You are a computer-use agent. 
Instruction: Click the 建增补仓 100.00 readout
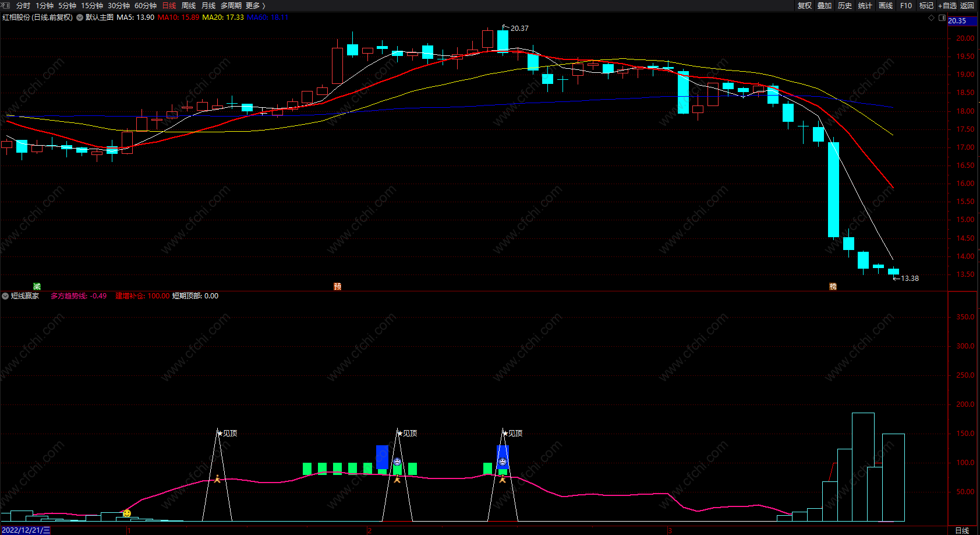(x=143, y=296)
